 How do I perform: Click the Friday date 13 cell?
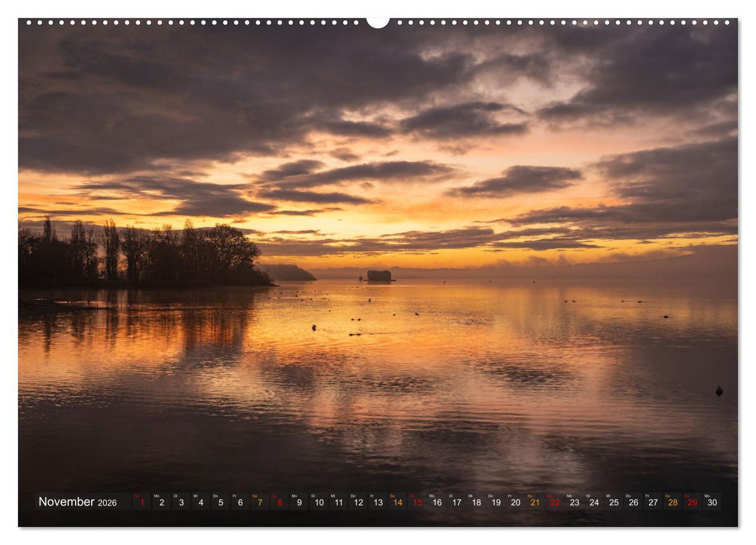click(378, 502)
